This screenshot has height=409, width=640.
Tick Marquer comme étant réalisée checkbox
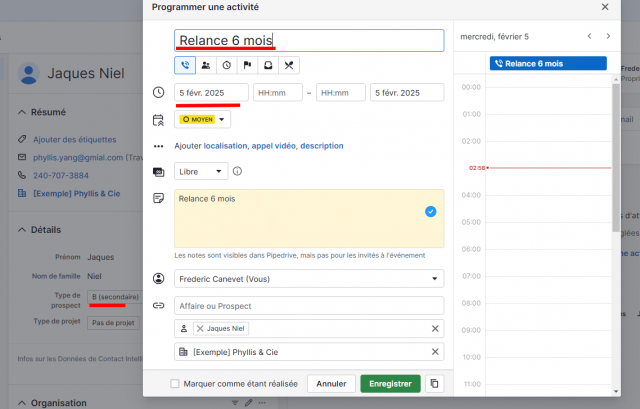175,384
